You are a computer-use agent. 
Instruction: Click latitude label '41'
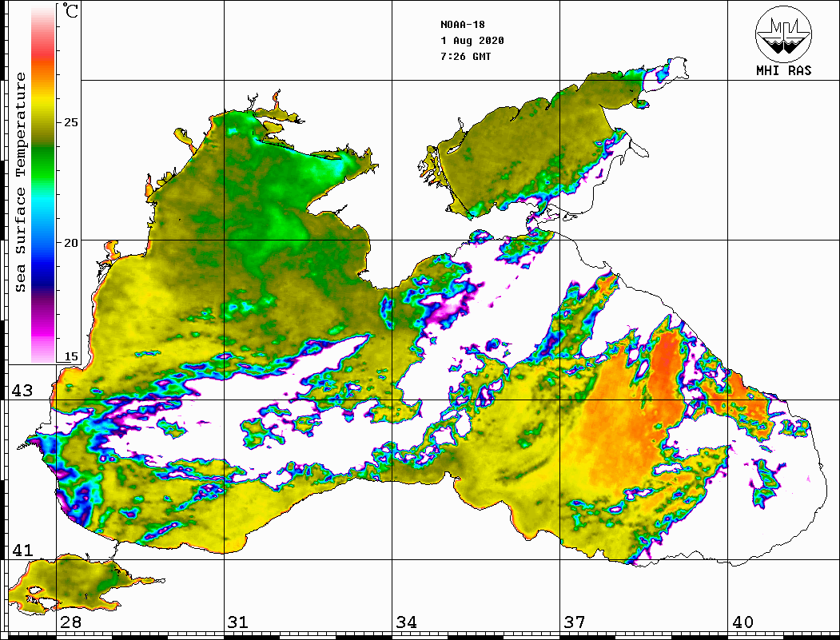22,550
